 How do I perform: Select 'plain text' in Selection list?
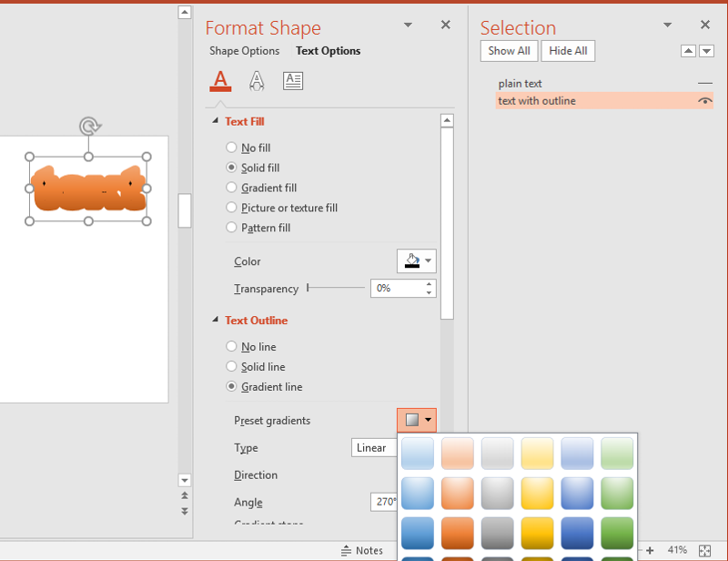[x=520, y=84]
